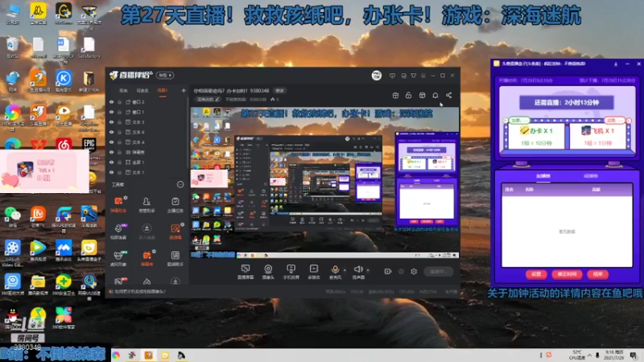Open the 弹幕助手 tool in toolbox
Screen dimensions: 644x362
[118, 204]
